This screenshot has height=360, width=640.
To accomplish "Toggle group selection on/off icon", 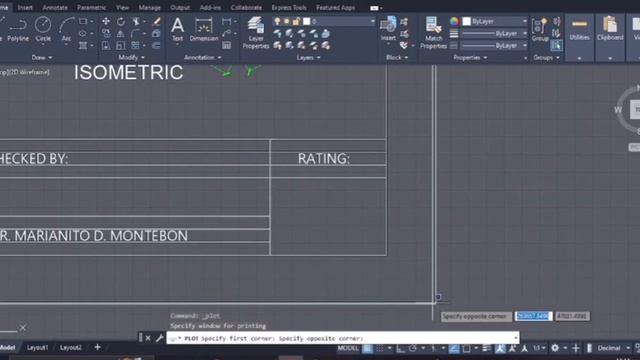I will coord(556,45).
